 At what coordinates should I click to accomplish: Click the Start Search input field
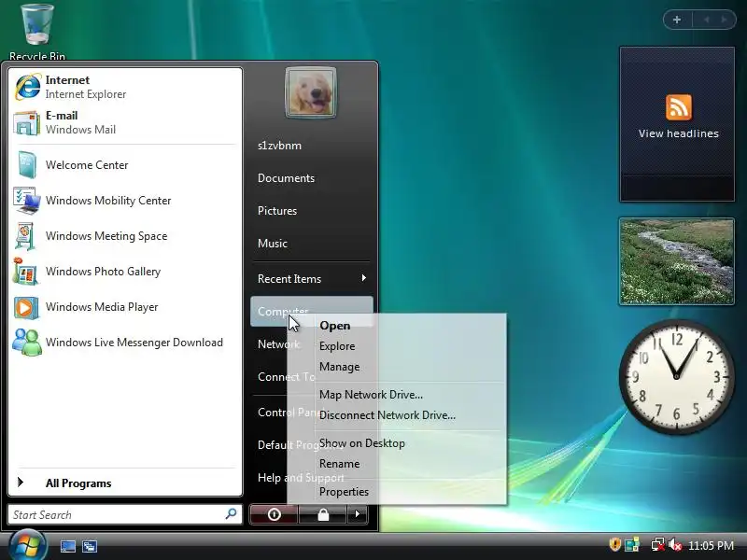click(125, 515)
